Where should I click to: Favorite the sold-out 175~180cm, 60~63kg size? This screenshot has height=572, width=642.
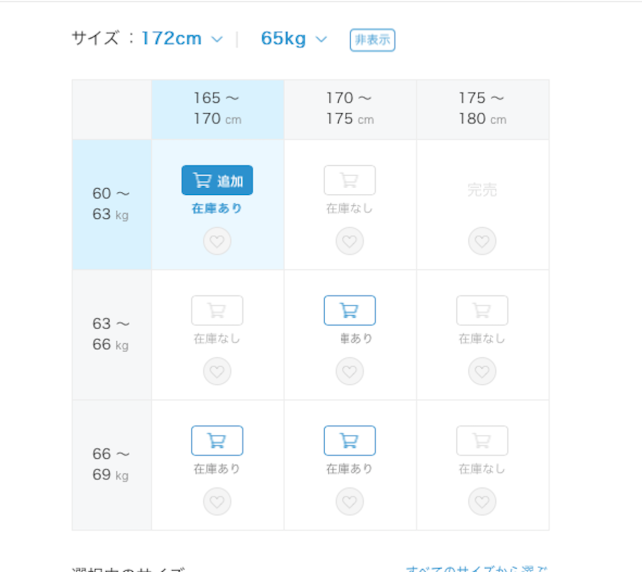pos(482,241)
